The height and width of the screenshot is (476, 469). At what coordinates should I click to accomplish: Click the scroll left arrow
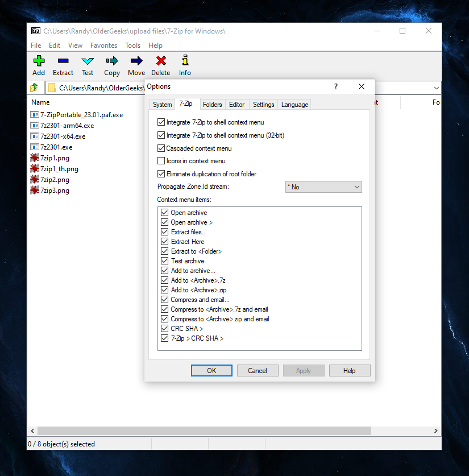coord(32,431)
